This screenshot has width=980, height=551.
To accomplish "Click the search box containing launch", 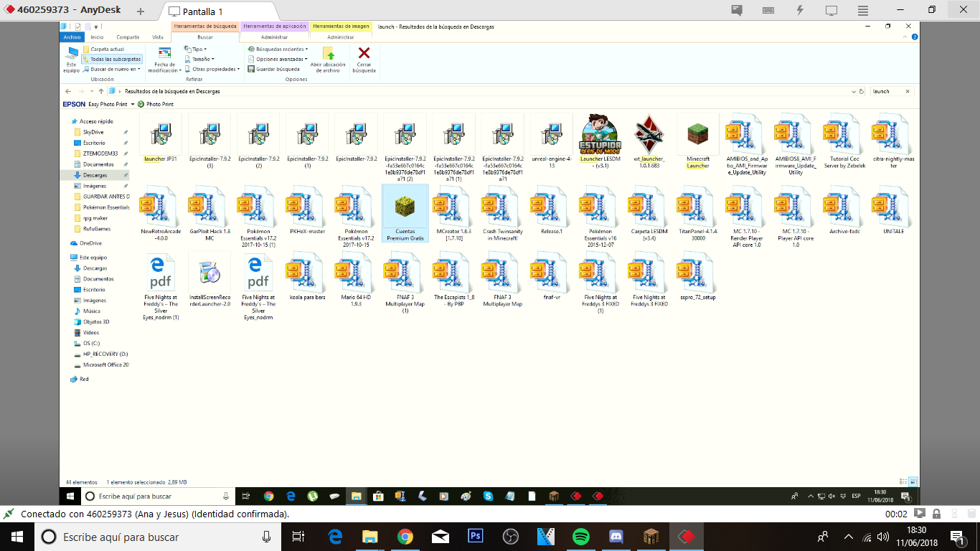I will [x=887, y=92].
